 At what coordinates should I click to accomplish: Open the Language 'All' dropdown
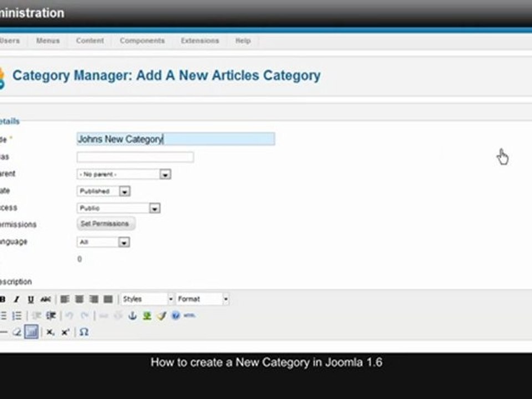tap(103, 242)
